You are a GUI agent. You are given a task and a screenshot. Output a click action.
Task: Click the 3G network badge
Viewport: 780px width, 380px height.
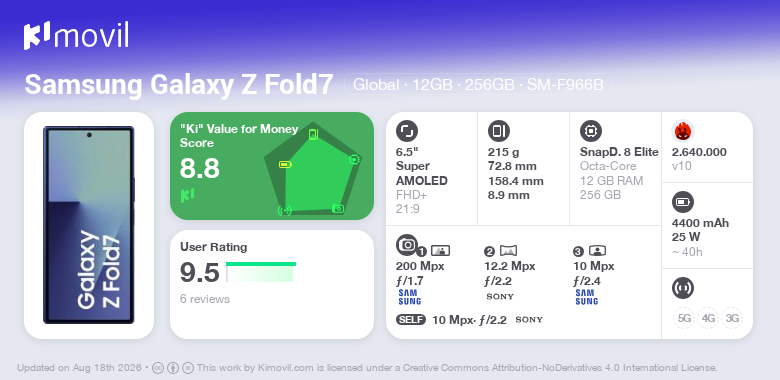click(x=732, y=318)
